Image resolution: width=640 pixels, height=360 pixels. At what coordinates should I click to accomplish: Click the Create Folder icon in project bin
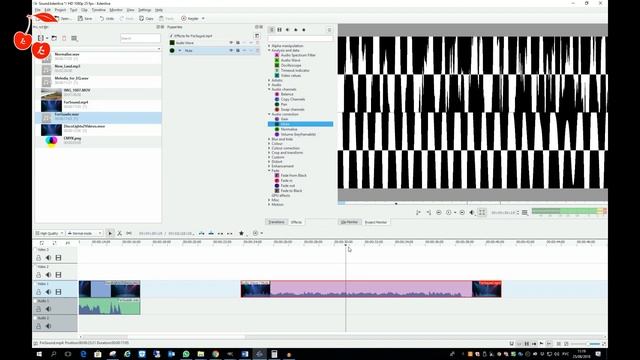tap(54, 38)
